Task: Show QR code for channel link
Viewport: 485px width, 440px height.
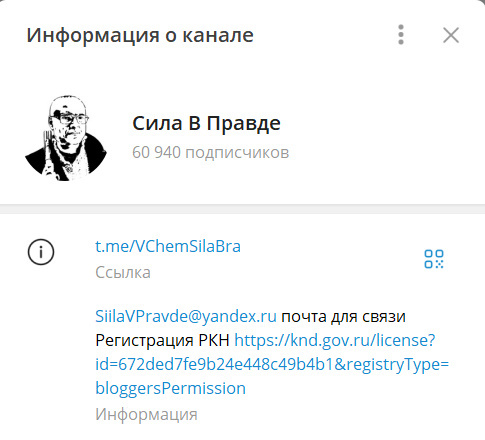Action: point(434,259)
